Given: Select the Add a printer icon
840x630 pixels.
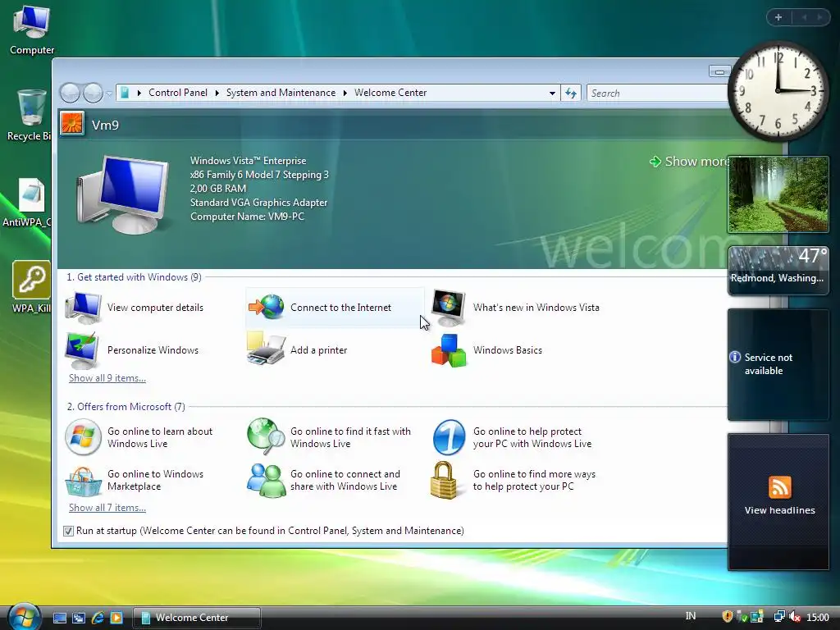Looking at the screenshot, I should point(266,349).
